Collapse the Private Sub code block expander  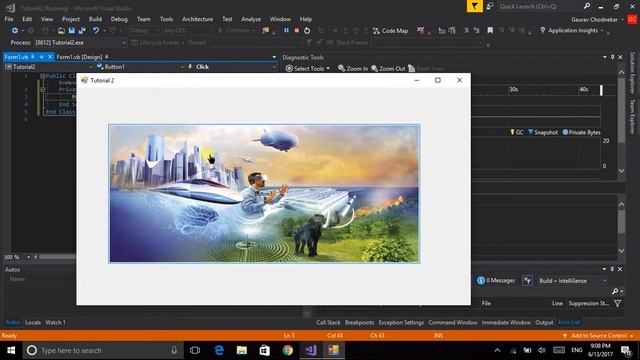(x=43, y=89)
